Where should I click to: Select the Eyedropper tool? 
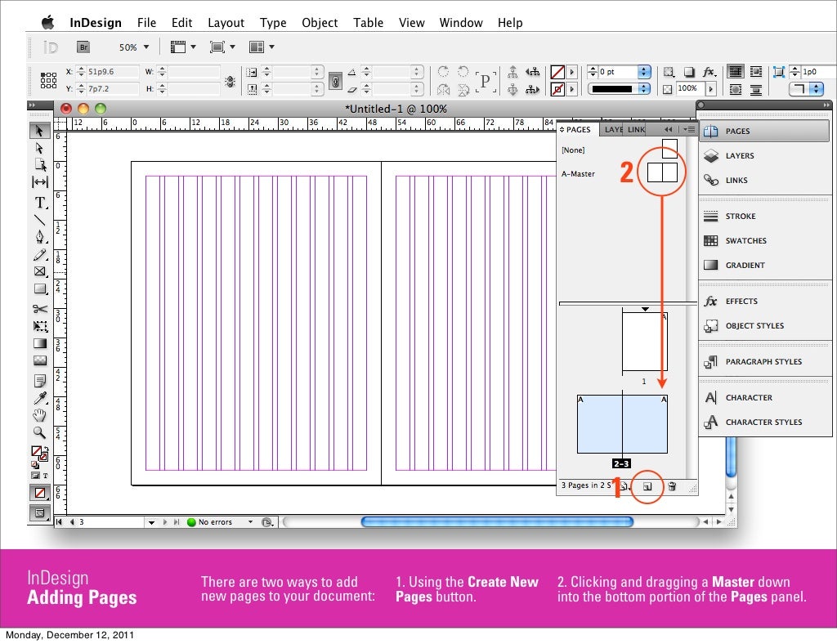point(39,398)
